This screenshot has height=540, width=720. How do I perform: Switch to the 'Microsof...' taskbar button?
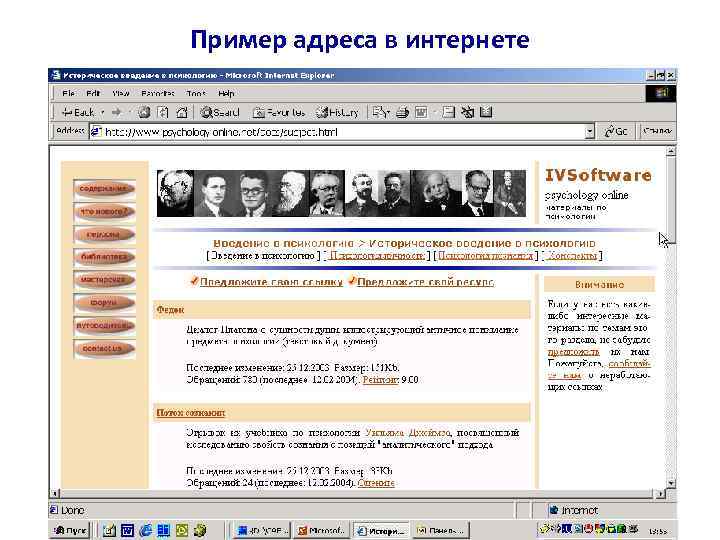tap(321, 530)
